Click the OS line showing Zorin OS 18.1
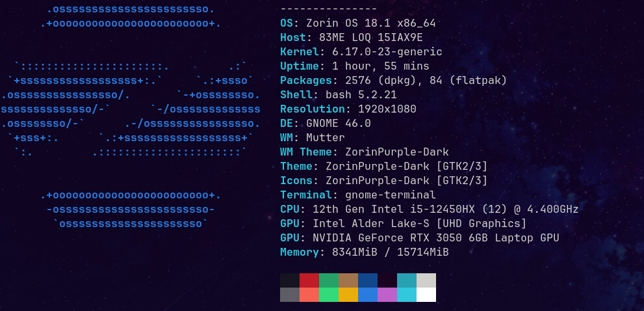The height and width of the screenshot is (311, 644). pos(357,23)
